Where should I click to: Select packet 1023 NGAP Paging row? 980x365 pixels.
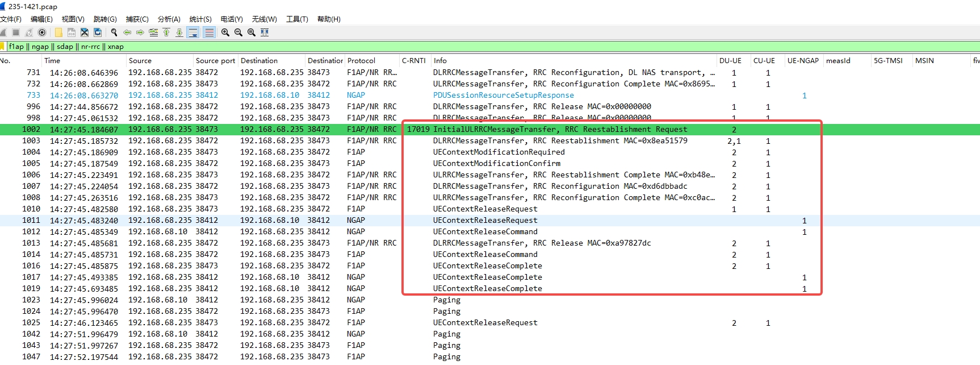(490, 300)
